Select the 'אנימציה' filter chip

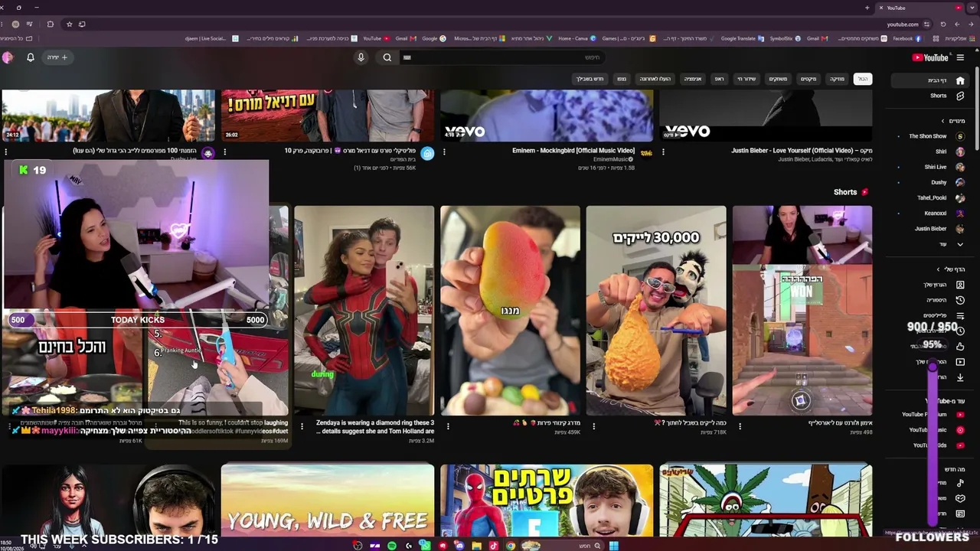click(x=693, y=79)
